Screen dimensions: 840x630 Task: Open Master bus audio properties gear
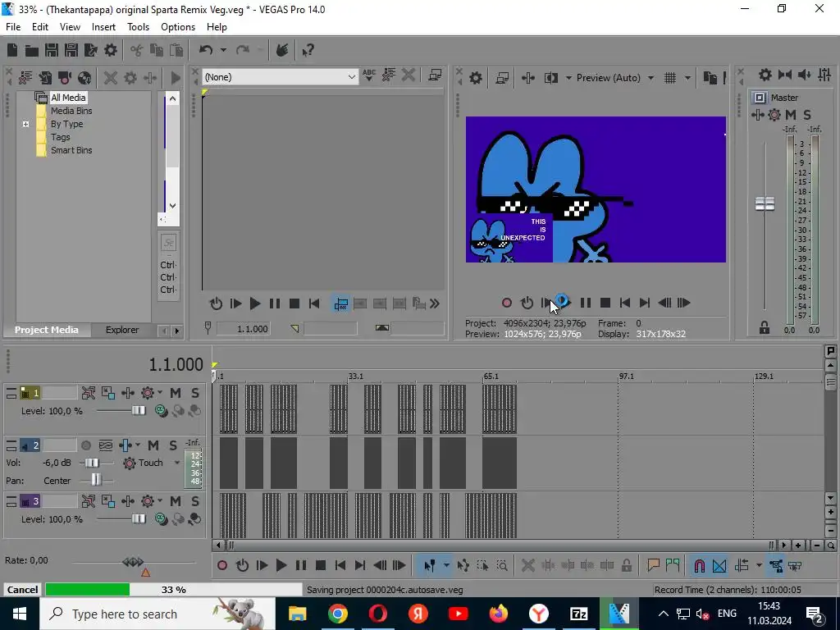(x=765, y=75)
